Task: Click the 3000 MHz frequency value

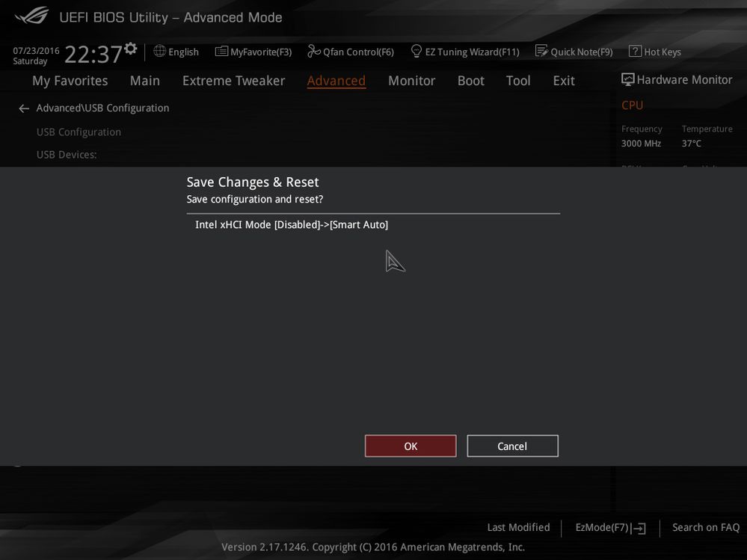Action: pyautogui.click(x=641, y=144)
